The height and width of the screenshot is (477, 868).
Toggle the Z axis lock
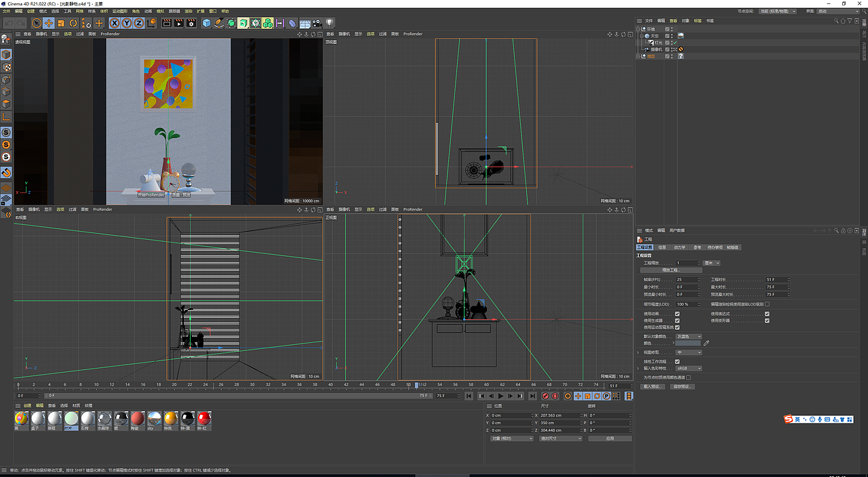coord(139,23)
